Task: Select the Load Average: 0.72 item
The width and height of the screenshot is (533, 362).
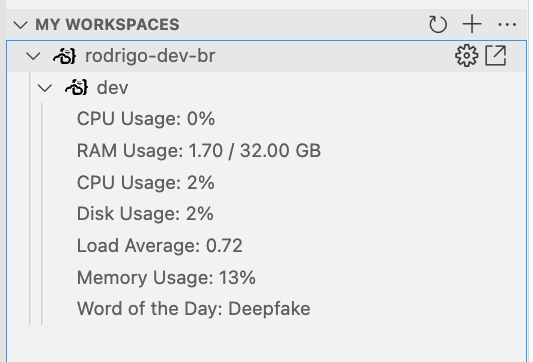Action: point(160,246)
